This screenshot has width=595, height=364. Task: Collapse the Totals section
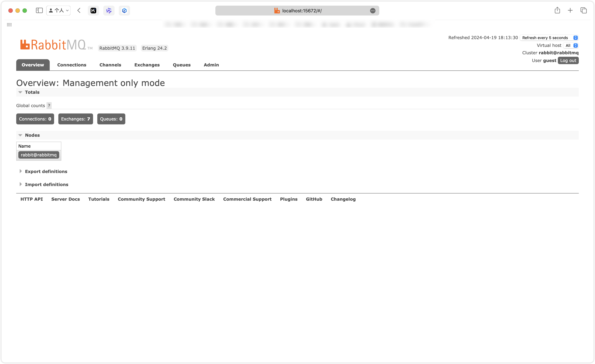[x=32, y=92]
